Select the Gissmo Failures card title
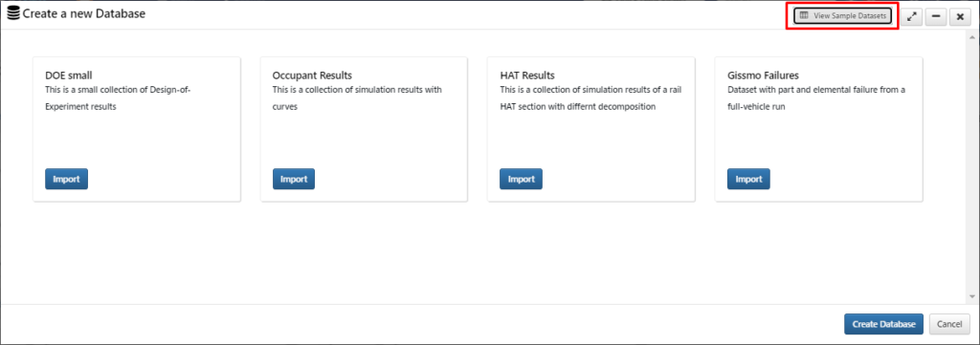 [763, 75]
